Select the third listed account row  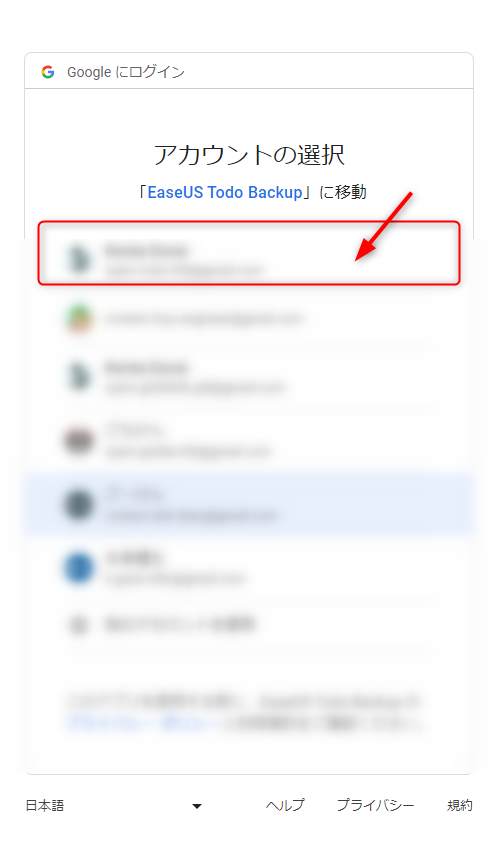click(248, 377)
